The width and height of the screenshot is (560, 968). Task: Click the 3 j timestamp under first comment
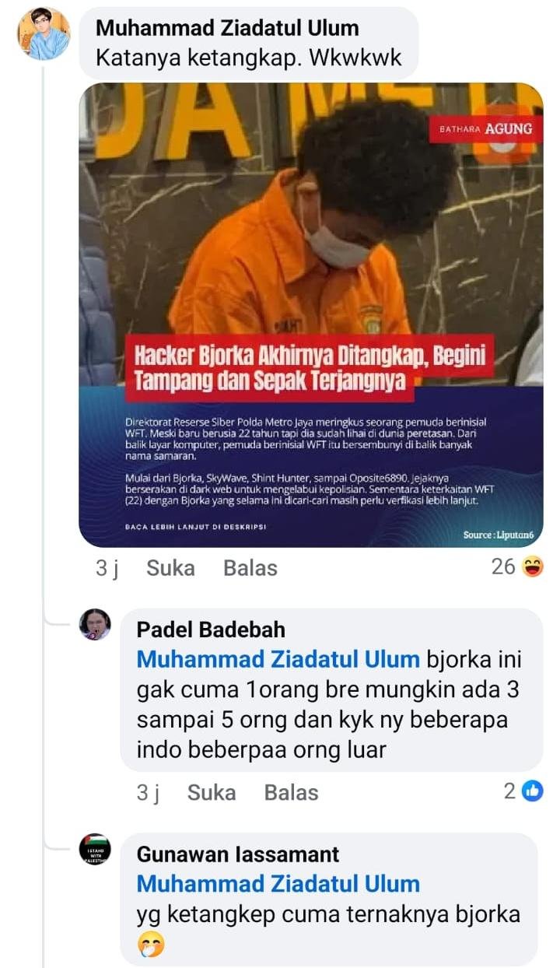(x=107, y=568)
